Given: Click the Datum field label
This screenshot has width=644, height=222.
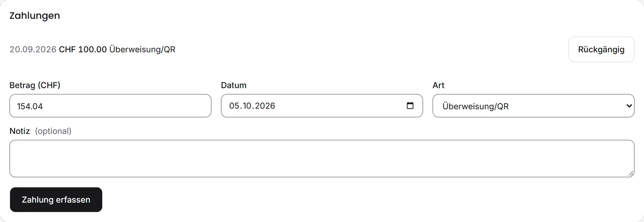Looking at the screenshot, I should pyautogui.click(x=234, y=85).
